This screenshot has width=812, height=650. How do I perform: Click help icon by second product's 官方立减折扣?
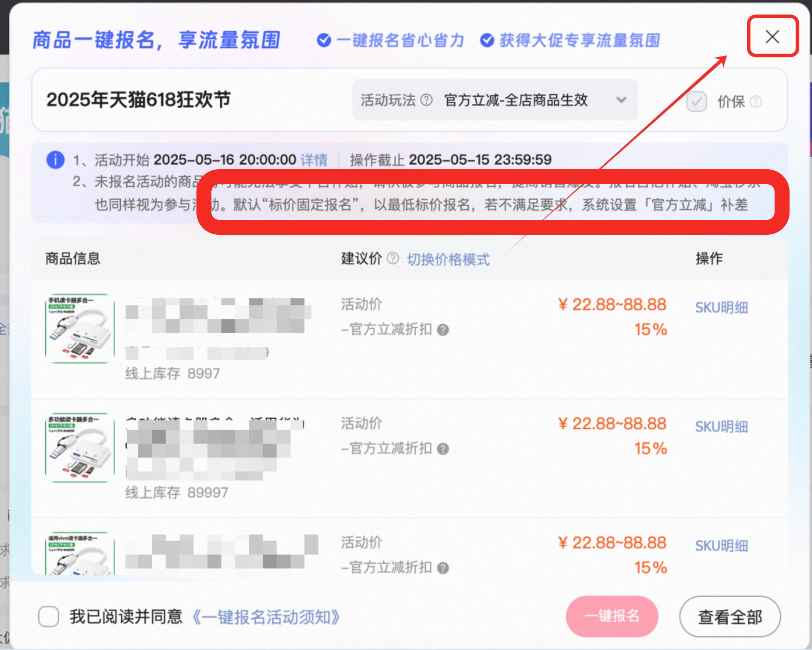click(x=442, y=449)
